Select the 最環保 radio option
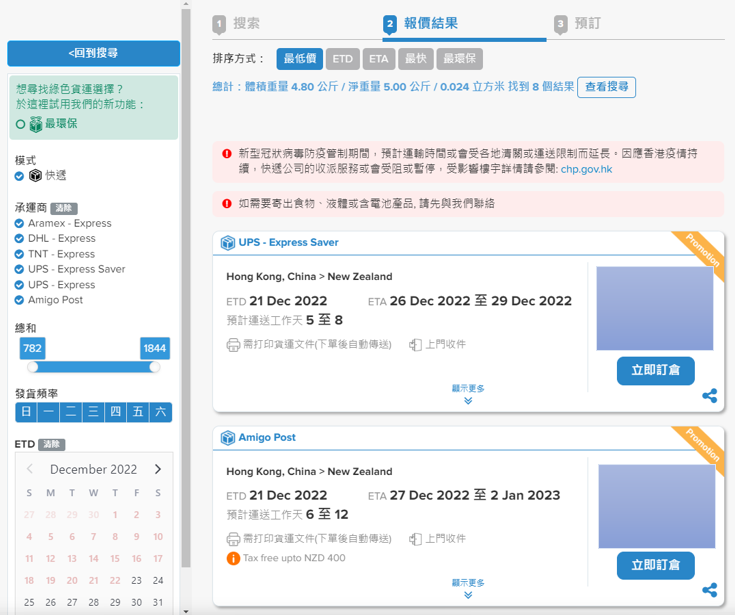This screenshot has height=615, width=735. click(20, 124)
